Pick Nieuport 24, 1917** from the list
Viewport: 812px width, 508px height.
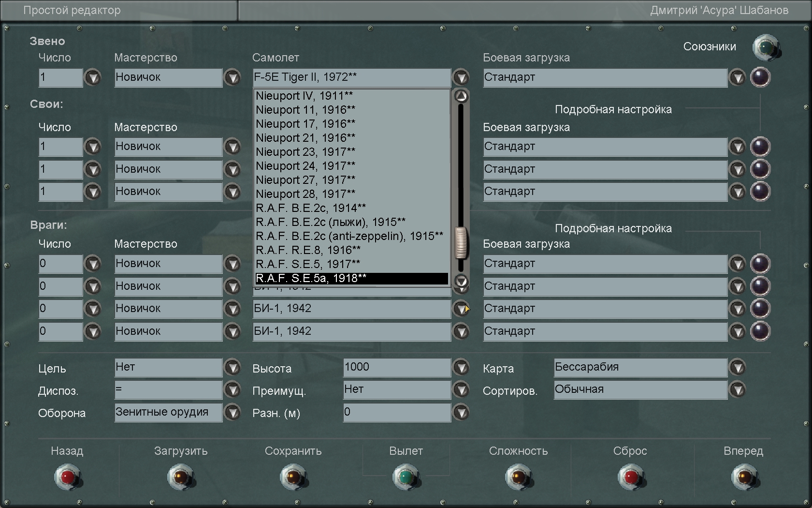tap(352, 166)
